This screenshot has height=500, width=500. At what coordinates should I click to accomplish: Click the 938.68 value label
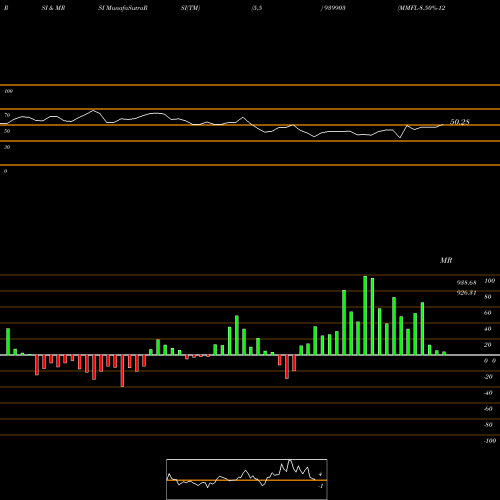[466, 283]
